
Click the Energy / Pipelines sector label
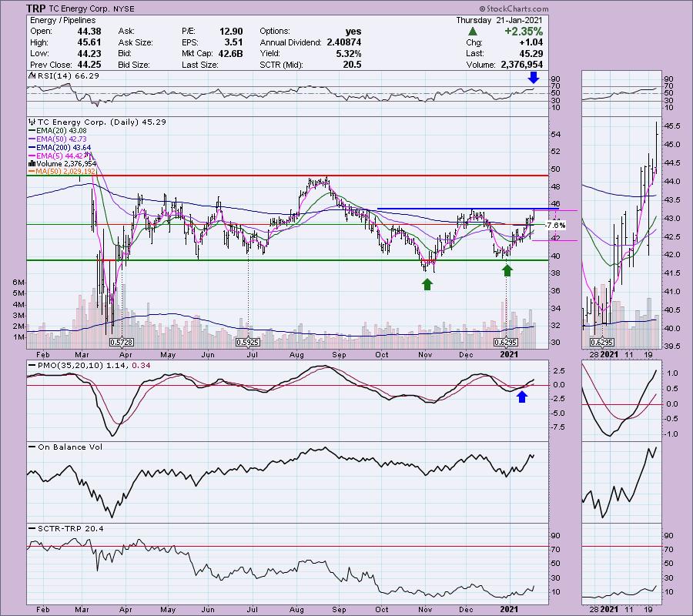63,20
